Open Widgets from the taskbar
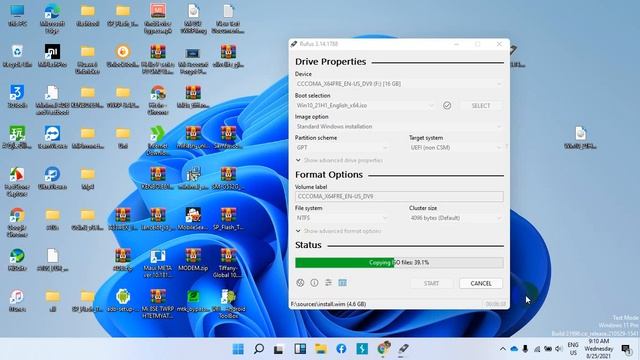 coord(300,349)
